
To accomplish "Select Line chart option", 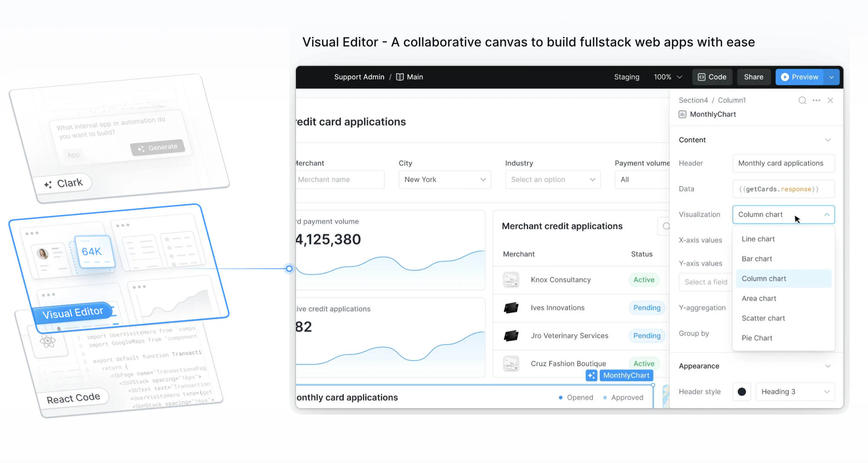I will [783, 239].
